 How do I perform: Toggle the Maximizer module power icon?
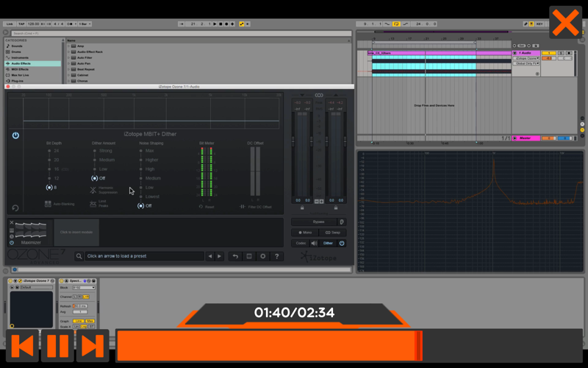[12, 243]
